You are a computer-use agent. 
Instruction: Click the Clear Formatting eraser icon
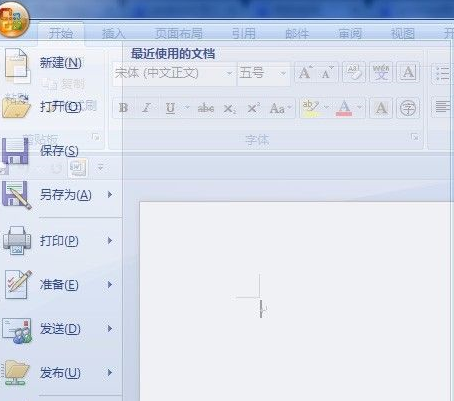[353, 72]
